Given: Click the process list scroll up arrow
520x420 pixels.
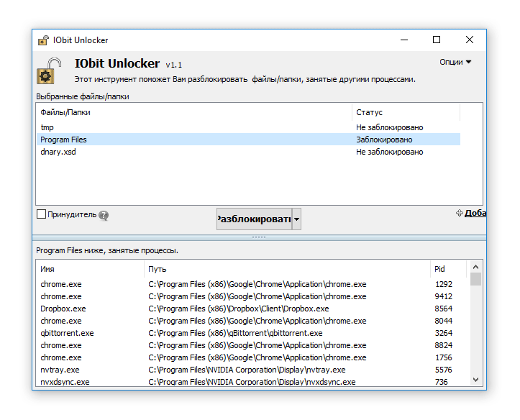Looking at the screenshot, I should click(x=475, y=267).
